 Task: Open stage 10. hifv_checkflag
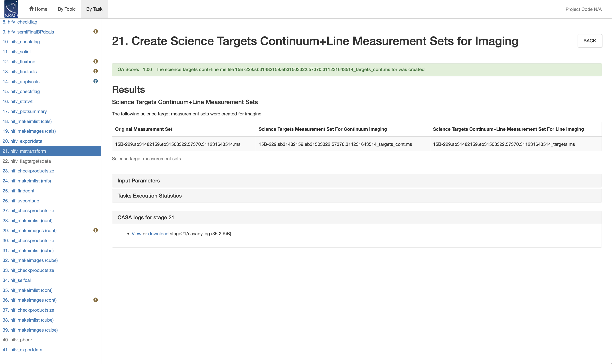[21, 42]
